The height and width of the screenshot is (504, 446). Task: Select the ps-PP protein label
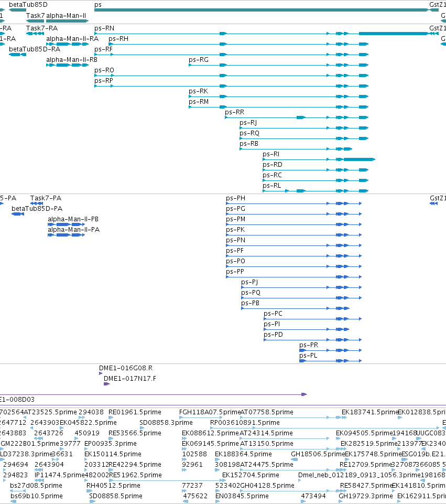(x=235, y=272)
